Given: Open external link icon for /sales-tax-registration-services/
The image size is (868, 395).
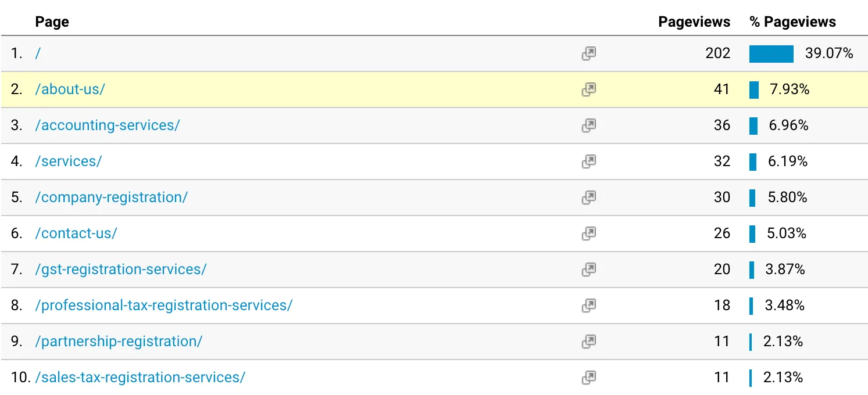Looking at the screenshot, I should (589, 378).
